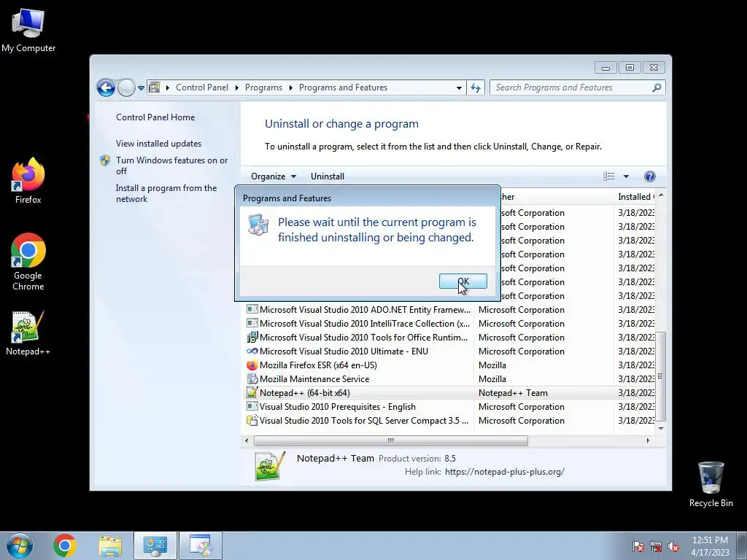Viewport: 747px width, 560px height.
Task: Select Mozilla Maintenance Service row
Action: [450, 378]
